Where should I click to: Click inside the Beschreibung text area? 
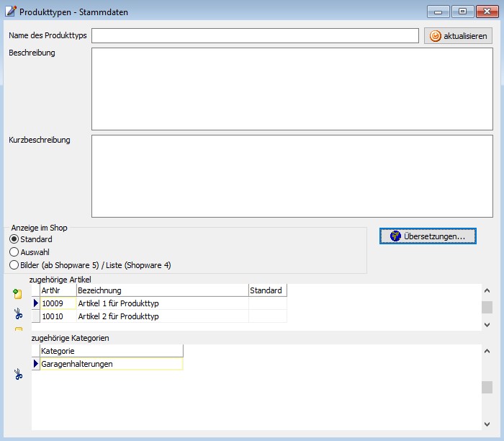point(292,89)
